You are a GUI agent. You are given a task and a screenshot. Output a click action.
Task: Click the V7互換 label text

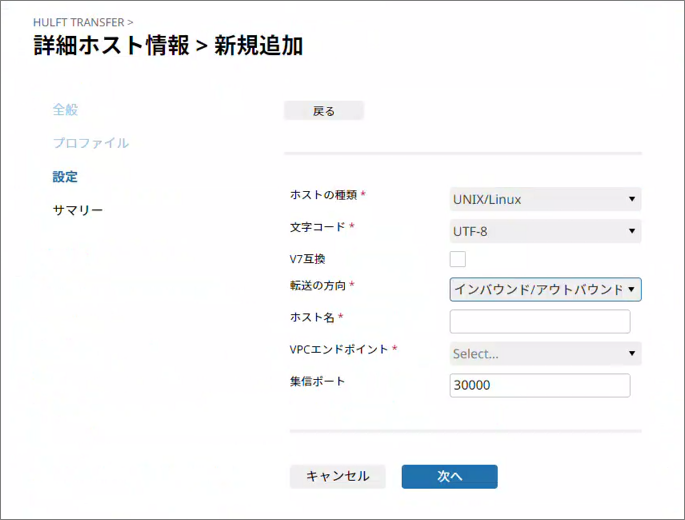(x=307, y=259)
